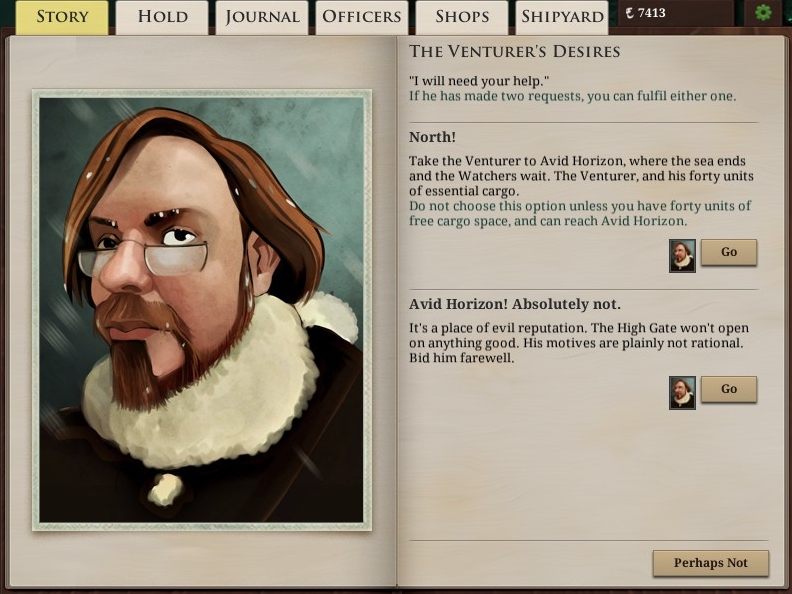Click the "North!" option heading

coord(432,137)
